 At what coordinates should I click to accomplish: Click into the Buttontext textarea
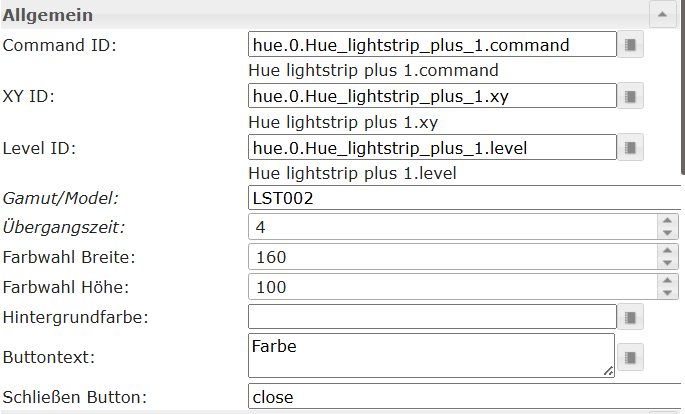click(x=431, y=356)
